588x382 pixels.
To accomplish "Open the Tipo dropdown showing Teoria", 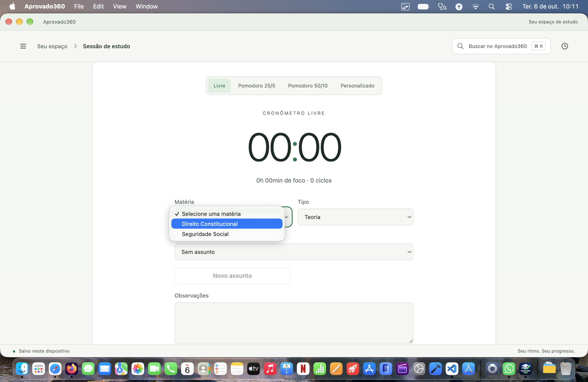I will coord(355,217).
